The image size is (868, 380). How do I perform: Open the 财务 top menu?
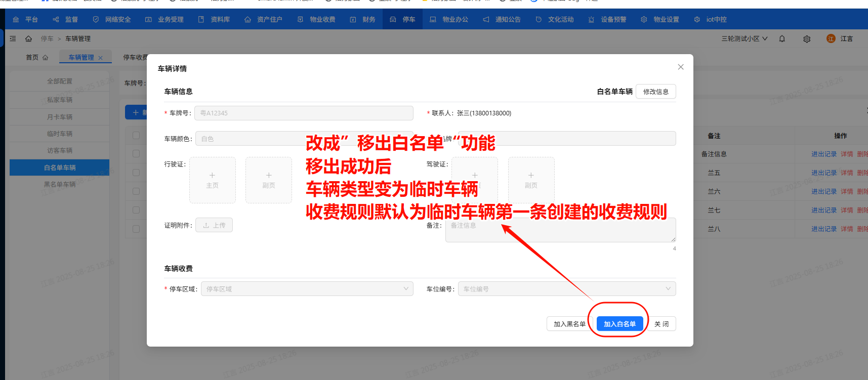coord(363,19)
